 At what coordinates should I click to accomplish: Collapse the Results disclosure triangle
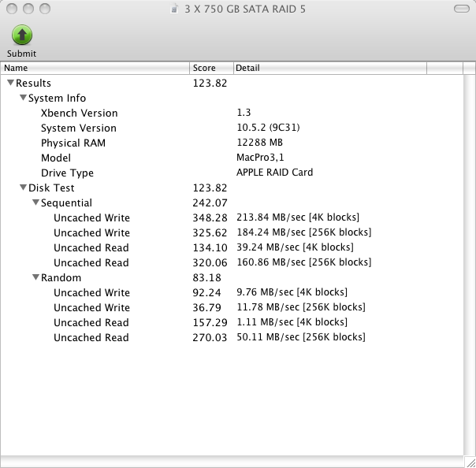point(10,83)
